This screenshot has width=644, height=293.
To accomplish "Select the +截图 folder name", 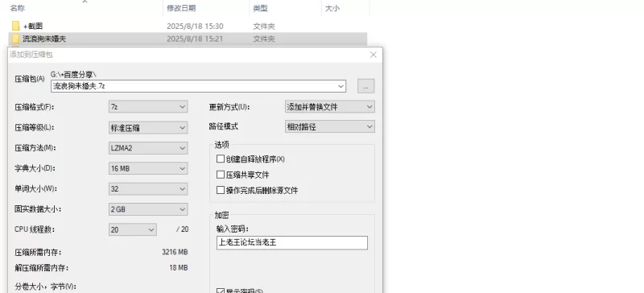I will 33,27.
